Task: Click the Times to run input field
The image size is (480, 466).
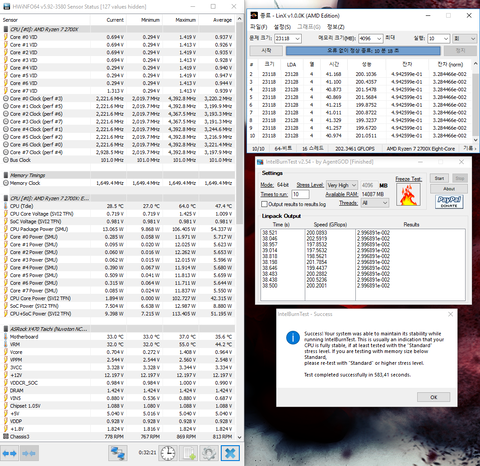Action: tap(300, 194)
